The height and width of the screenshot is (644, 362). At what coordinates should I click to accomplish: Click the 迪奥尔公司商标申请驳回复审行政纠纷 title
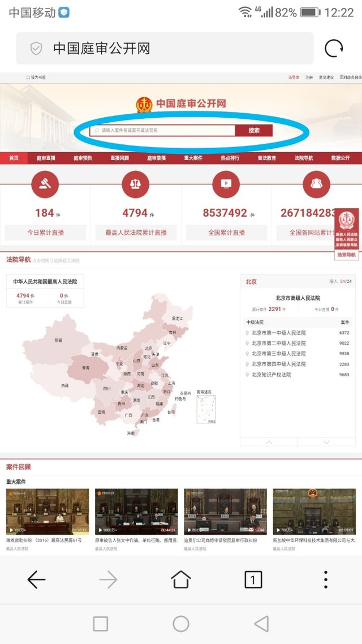221,540
